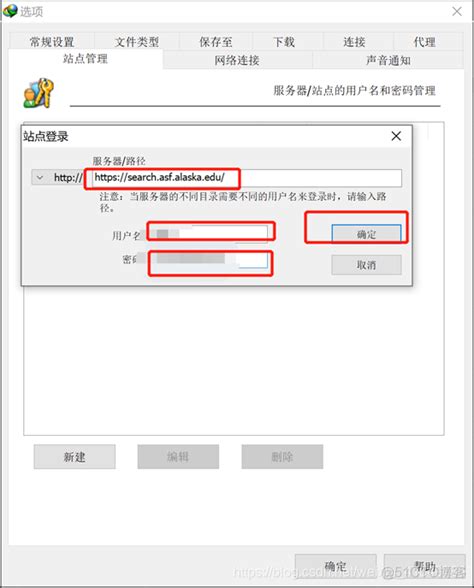The image size is (474, 588).
Task: Close the 站点登录 dialog
Action: [396, 136]
